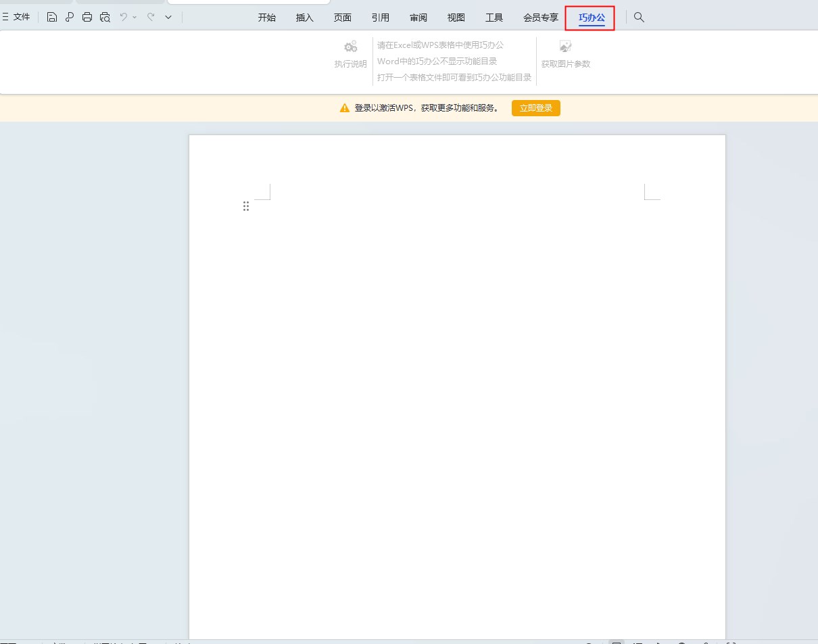Click the 请在Excel或WPS表格中使用巧办公 text
The image size is (818, 644).
[440, 45]
